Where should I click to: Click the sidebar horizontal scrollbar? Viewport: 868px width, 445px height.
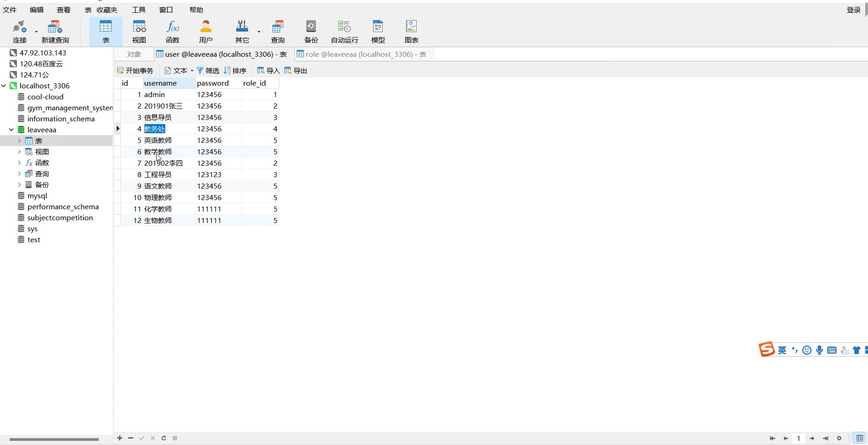click(54, 439)
